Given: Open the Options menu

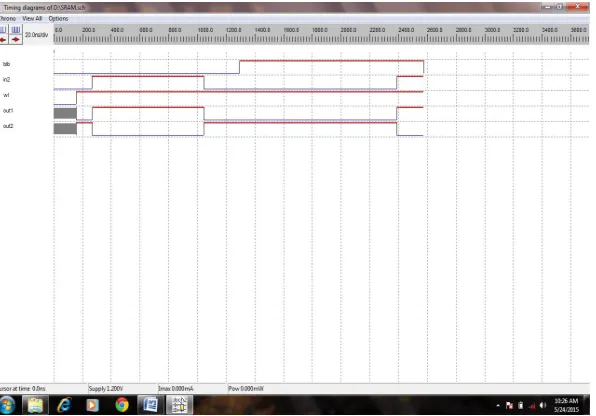Looking at the screenshot, I should click(58, 18).
